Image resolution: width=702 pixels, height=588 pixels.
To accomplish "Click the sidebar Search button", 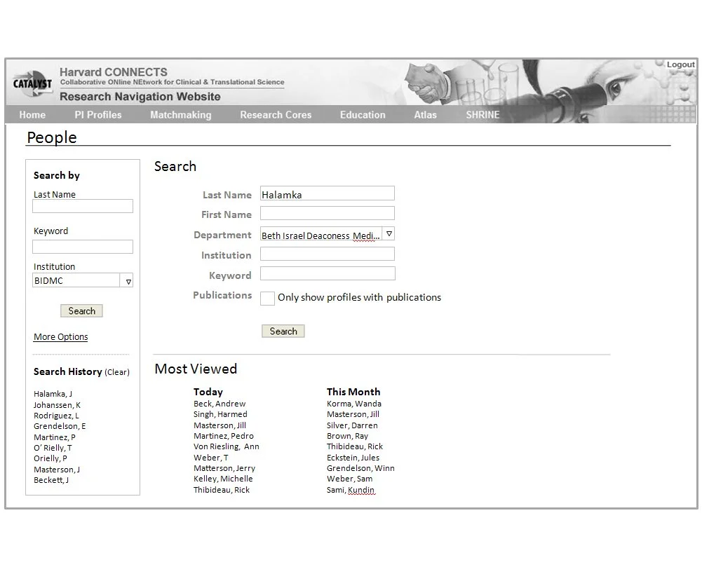I will pyautogui.click(x=81, y=311).
